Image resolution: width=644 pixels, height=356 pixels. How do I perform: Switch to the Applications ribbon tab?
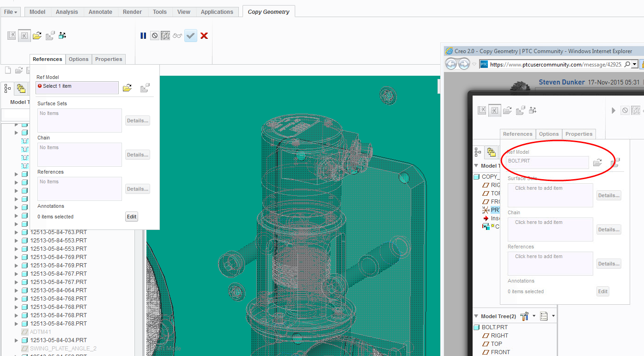217,12
